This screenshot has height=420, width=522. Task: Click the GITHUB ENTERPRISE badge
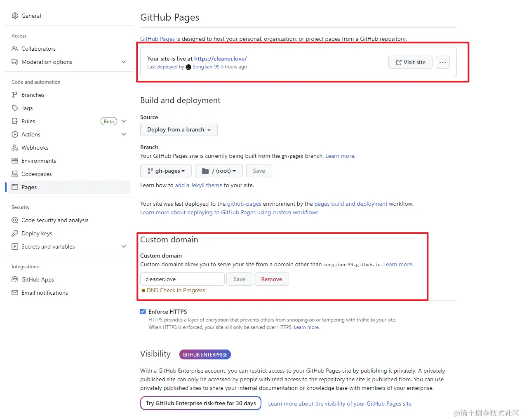click(205, 354)
